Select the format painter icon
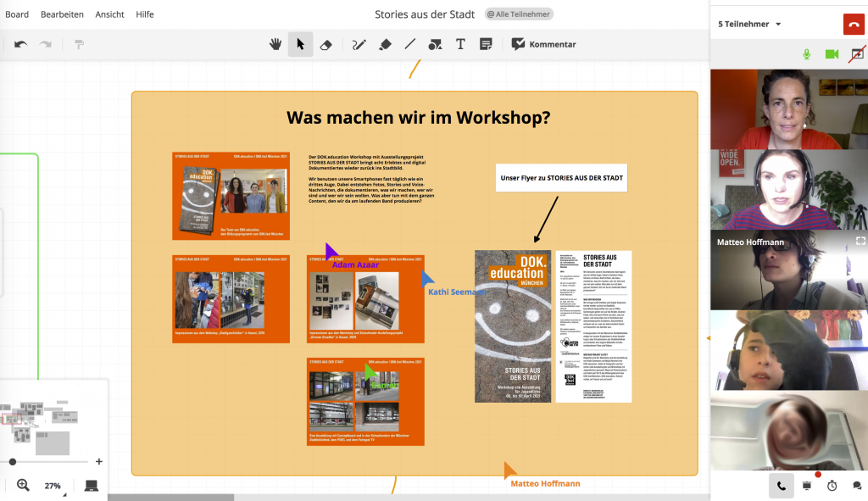868x501 pixels. [x=79, y=44]
